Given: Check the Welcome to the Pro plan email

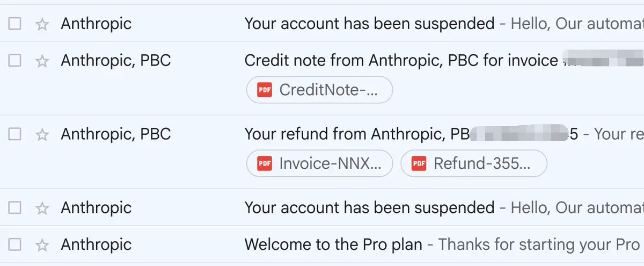Looking at the screenshot, I should coord(15,245).
